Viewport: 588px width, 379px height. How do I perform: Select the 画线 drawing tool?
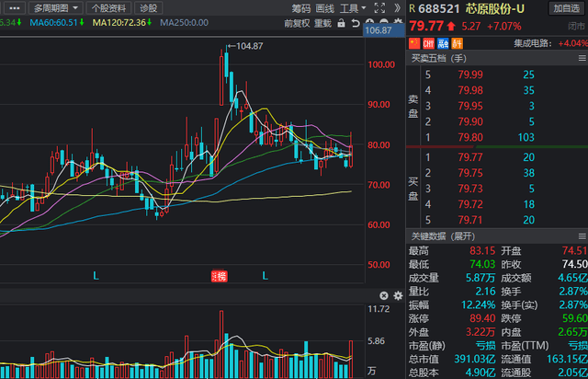pyautogui.click(x=324, y=8)
